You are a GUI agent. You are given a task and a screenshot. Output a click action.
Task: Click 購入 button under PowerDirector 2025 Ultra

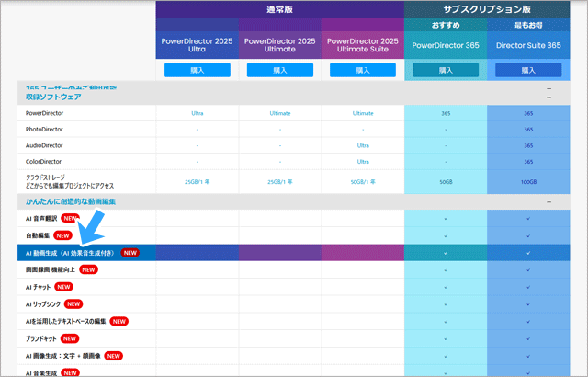[198, 70]
